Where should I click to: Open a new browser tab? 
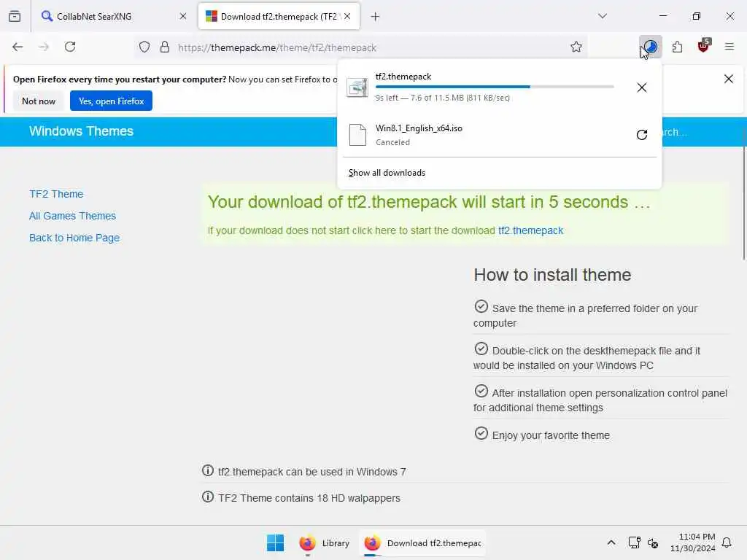coord(376,17)
